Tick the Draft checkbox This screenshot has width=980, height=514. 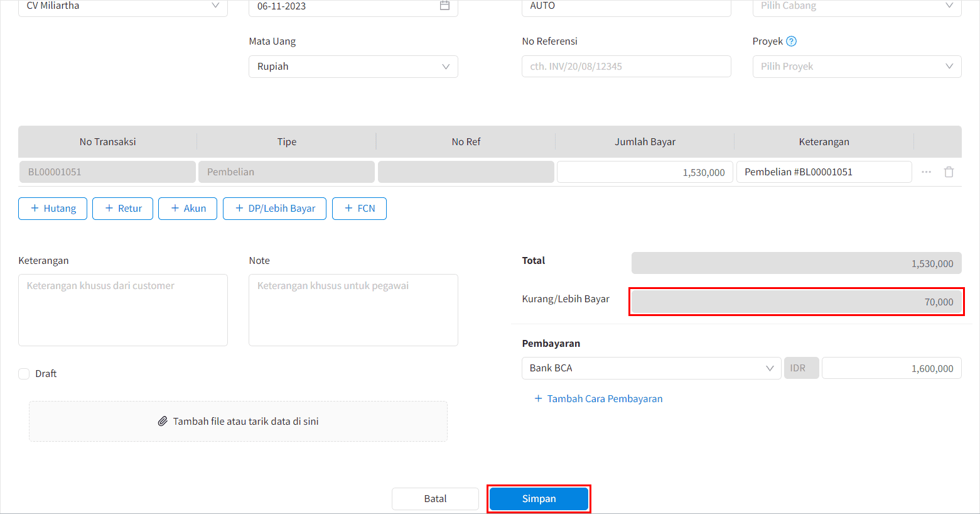24,374
